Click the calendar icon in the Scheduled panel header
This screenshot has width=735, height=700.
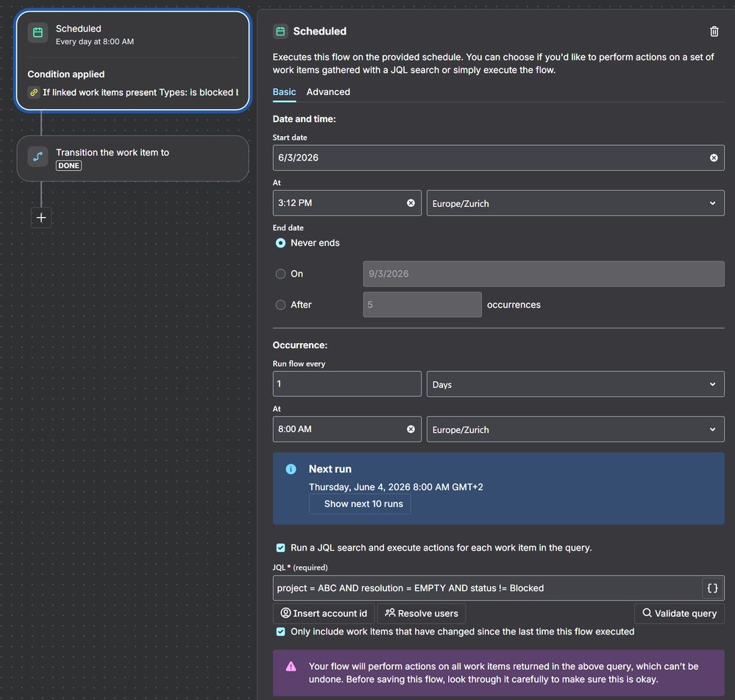tap(280, 32)
